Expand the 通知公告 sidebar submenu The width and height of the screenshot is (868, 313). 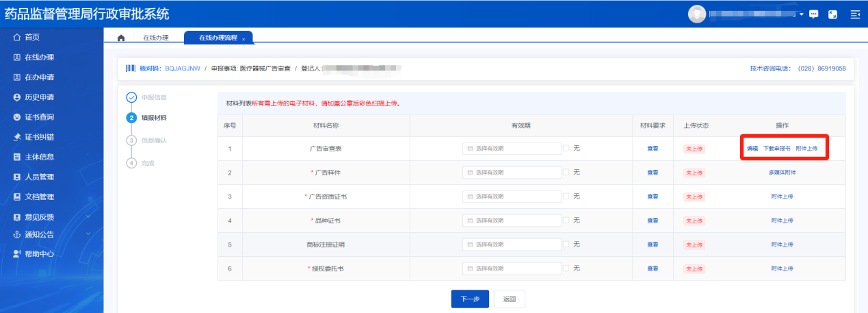point(88,234)
